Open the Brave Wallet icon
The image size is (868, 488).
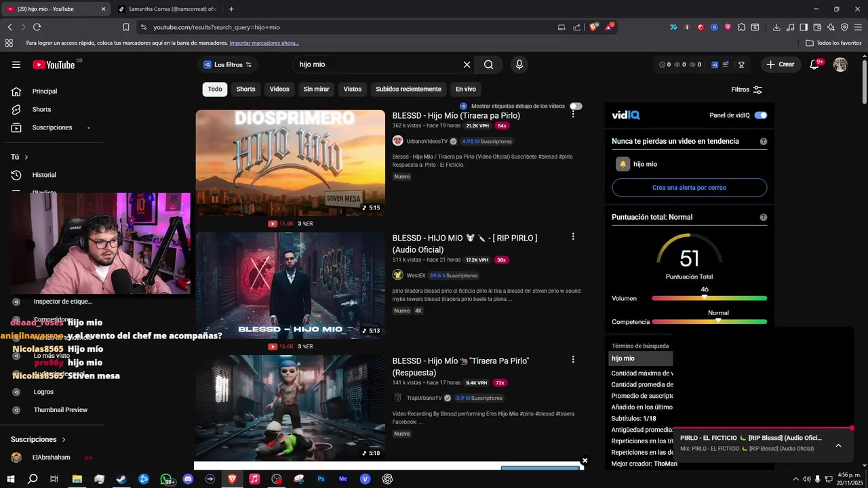click(817, 27)
